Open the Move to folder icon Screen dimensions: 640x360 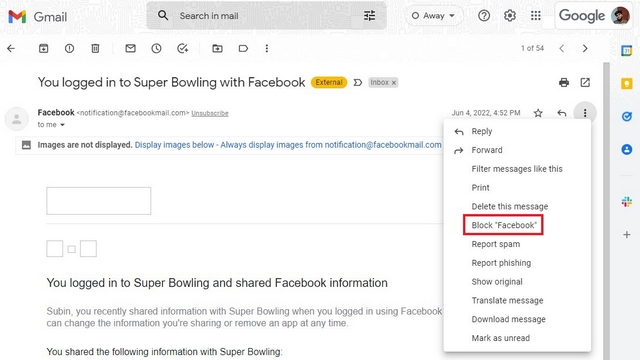pyautogui.click(x=218, y=49)
